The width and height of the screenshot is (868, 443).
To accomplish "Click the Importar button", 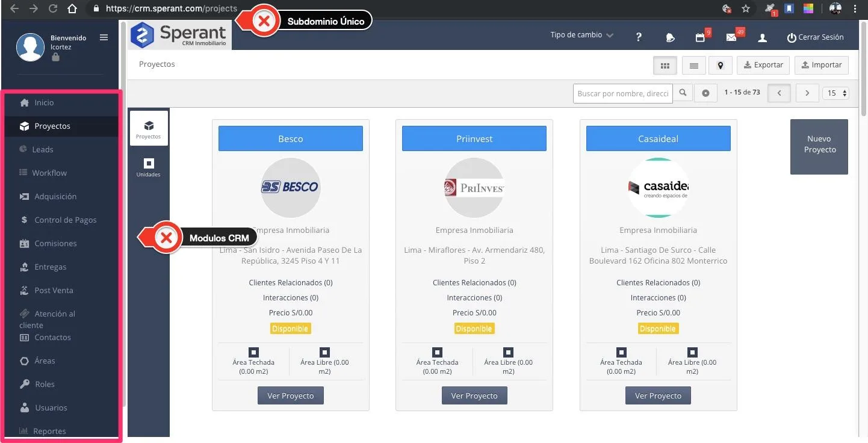I will pos(822,66).
